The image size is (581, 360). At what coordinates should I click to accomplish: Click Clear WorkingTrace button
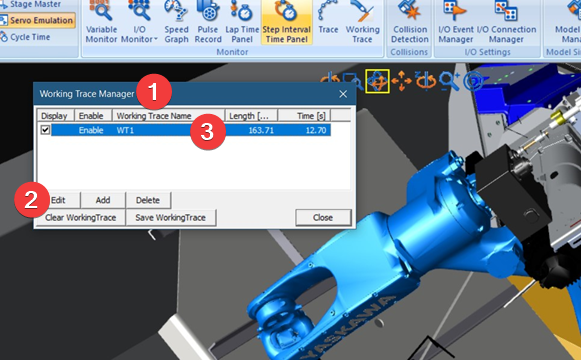(80, 218)
